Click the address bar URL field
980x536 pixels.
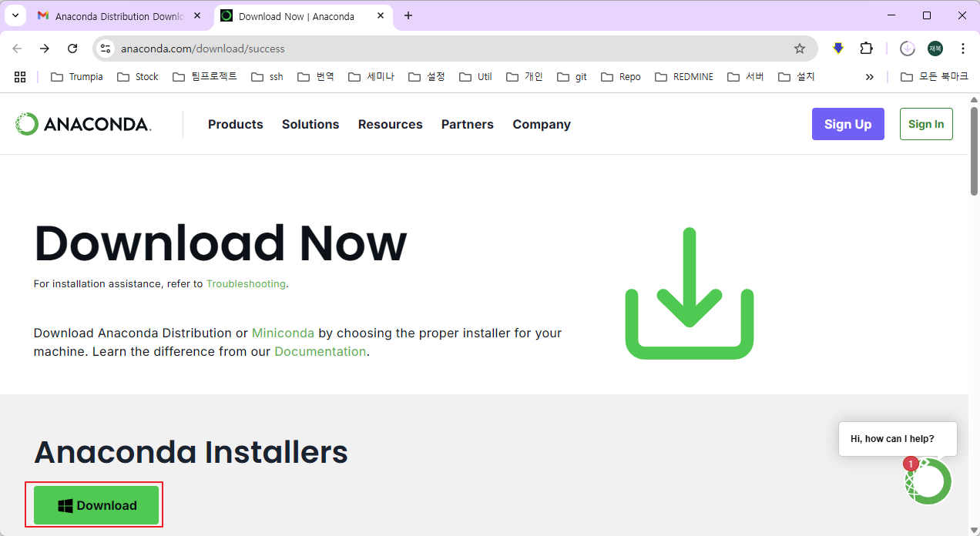tap(455, 49)
